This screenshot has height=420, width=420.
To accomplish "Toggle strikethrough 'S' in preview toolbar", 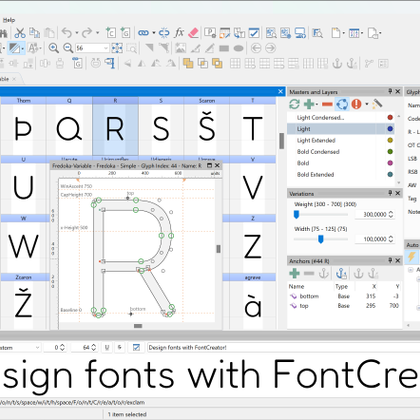I will 120,348.
